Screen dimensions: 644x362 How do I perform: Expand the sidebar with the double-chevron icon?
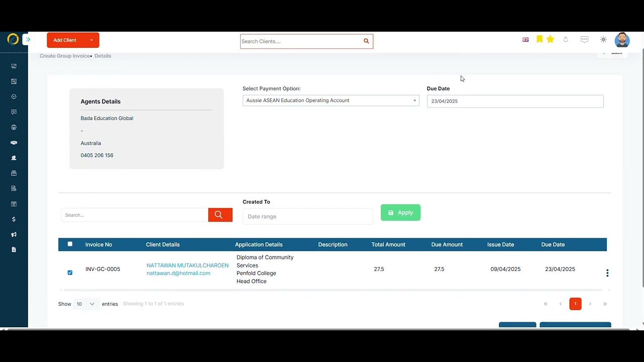coord(28,40)
